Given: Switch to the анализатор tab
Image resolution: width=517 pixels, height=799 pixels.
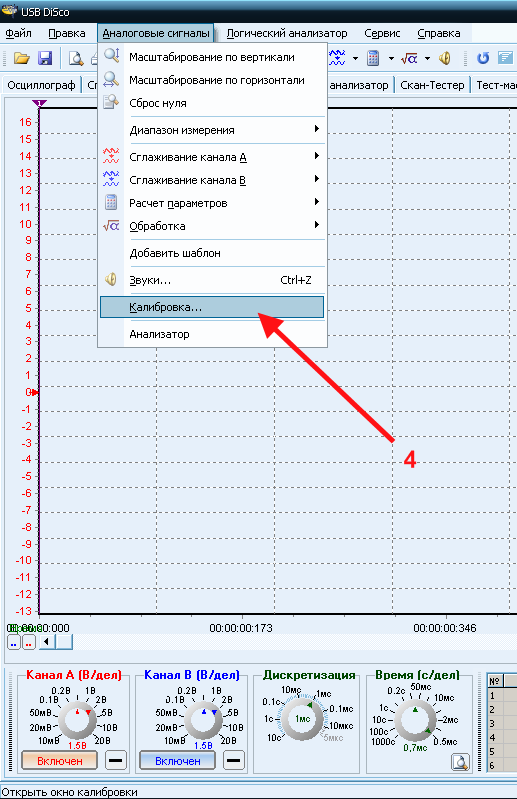Looking at the screenshot, I should (359, 85).
